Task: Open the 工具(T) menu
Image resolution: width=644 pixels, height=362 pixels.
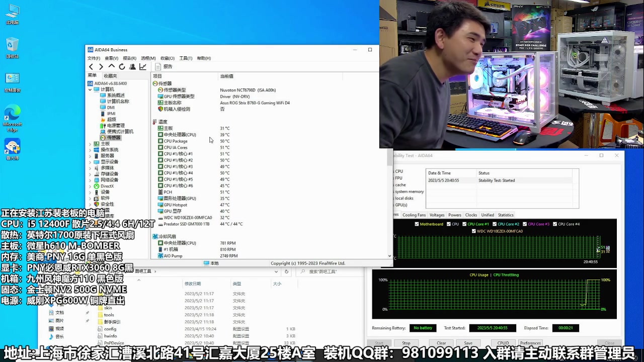Action: tap(186, 58)
